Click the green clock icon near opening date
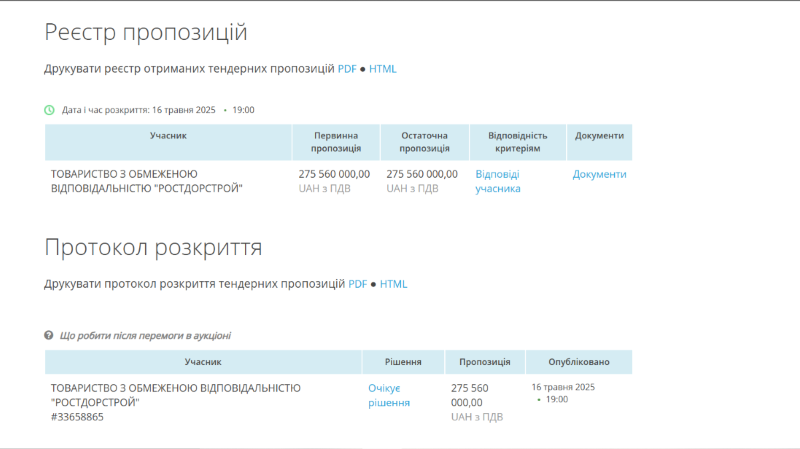 point(49,110)
